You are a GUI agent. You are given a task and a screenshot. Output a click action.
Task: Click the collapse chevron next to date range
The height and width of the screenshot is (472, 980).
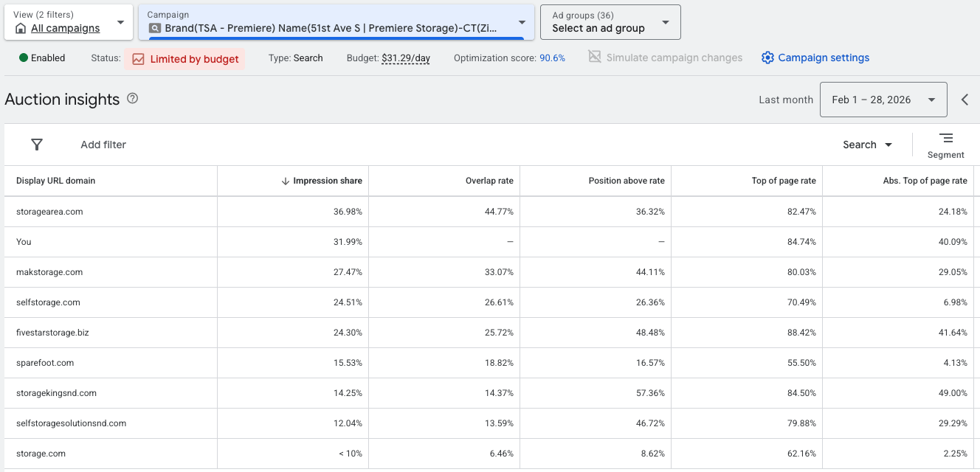click(965, 100)
